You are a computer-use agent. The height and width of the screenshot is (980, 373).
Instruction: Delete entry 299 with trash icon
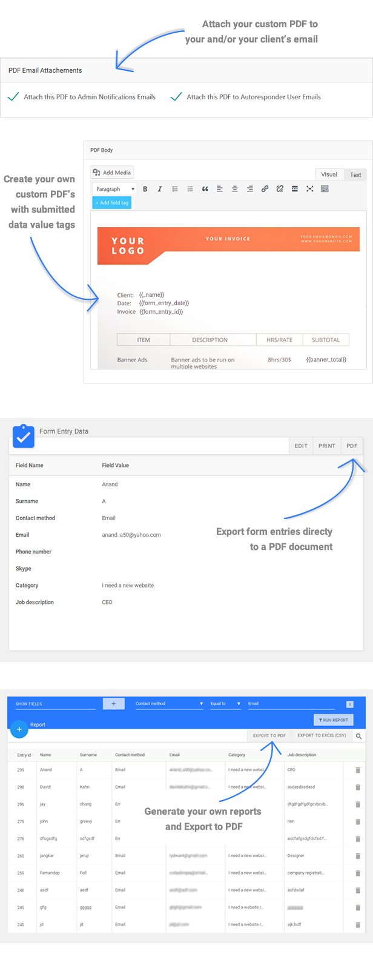(357, 770)
